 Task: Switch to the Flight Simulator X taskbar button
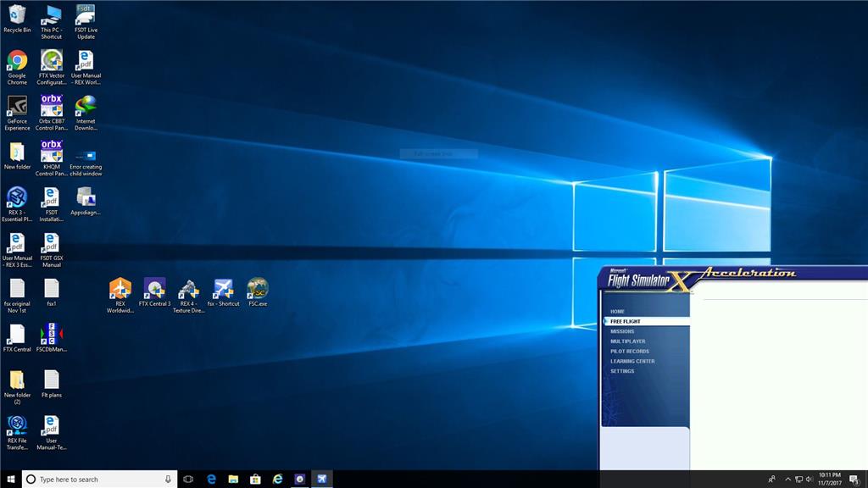321,480
